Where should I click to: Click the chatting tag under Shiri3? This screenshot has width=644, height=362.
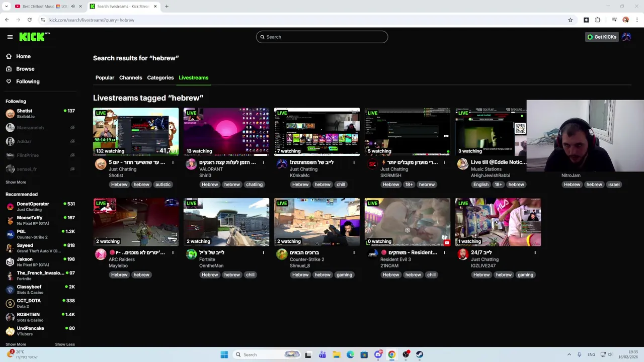click(x=254, y=185)
